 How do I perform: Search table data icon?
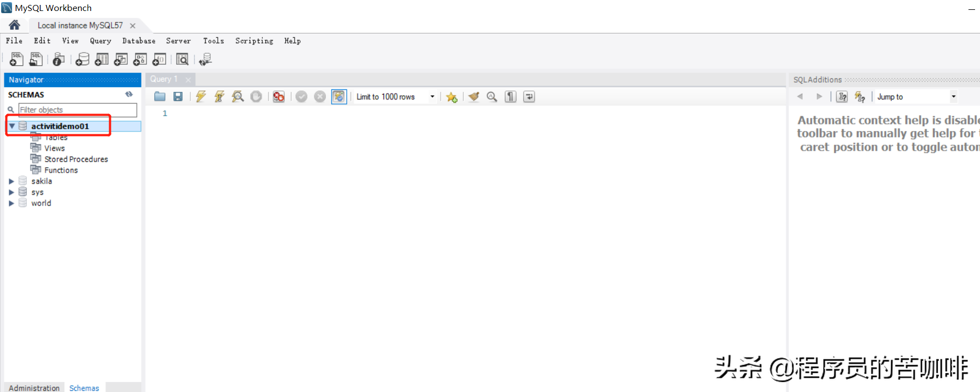[182, 59]
